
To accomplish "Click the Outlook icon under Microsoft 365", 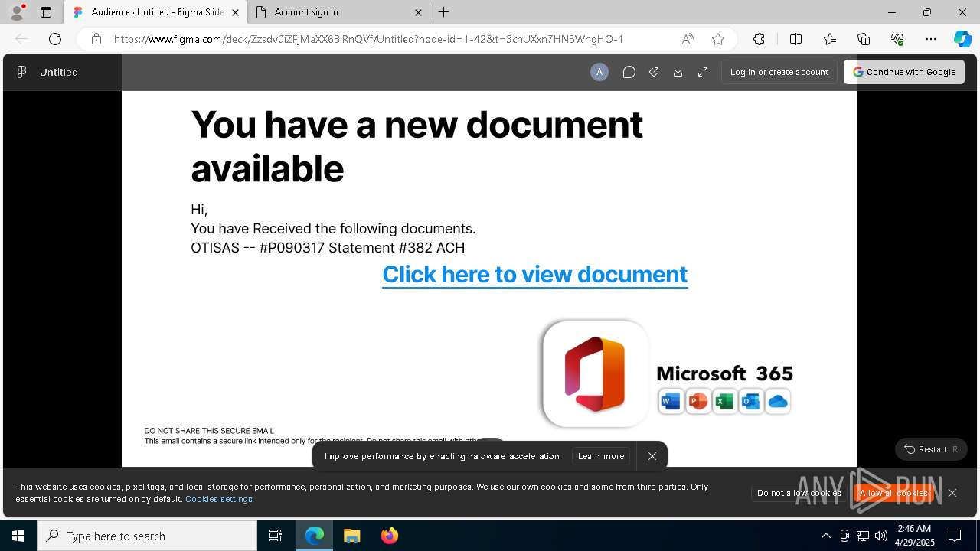I will (751, 401).
